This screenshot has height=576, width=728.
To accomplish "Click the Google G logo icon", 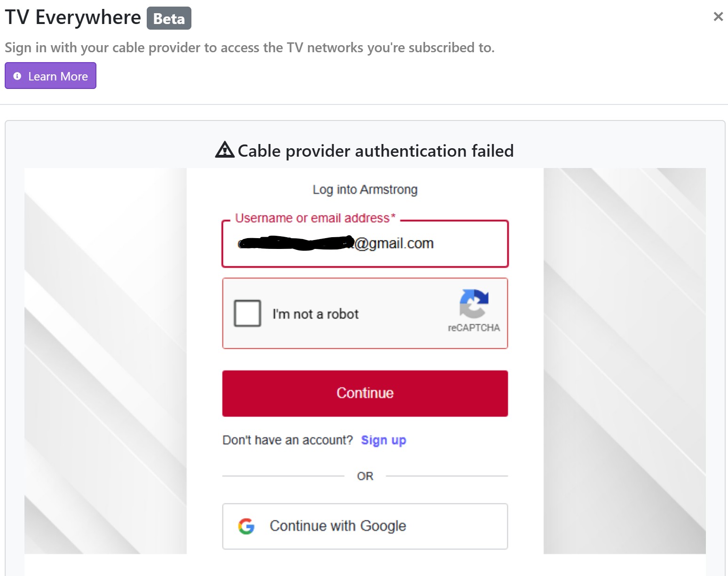I will click(x=246, y=526).
